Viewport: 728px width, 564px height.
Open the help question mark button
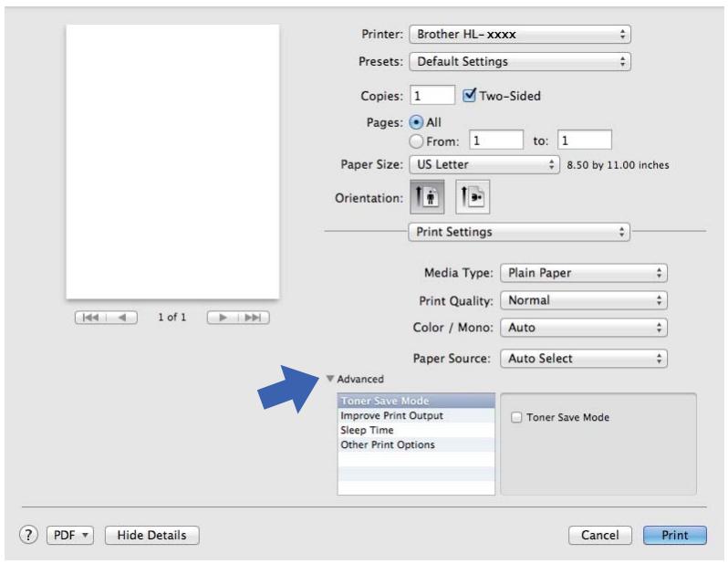tap(28, 535)
